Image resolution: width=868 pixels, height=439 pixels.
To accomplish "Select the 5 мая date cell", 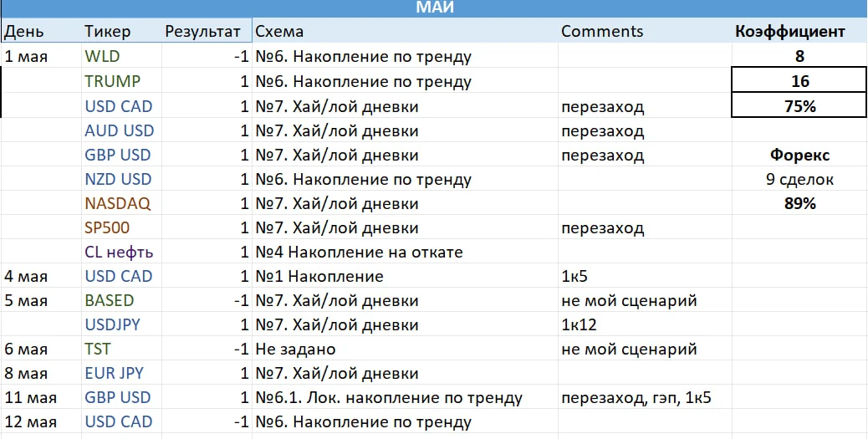I will point(41,300).
